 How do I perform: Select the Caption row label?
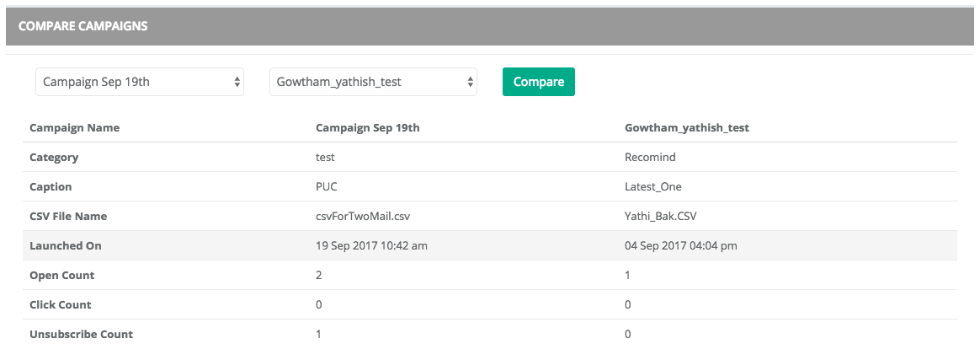(51, 187)
